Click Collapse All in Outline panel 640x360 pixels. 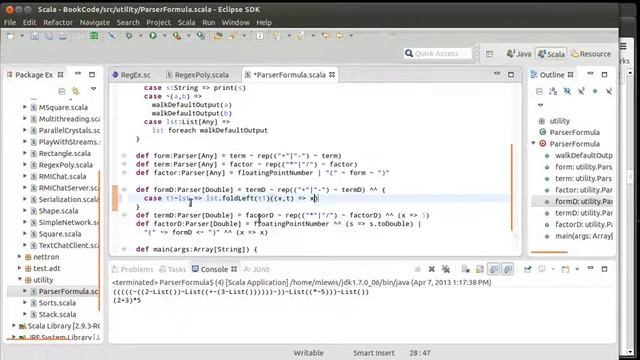[539, 91]
